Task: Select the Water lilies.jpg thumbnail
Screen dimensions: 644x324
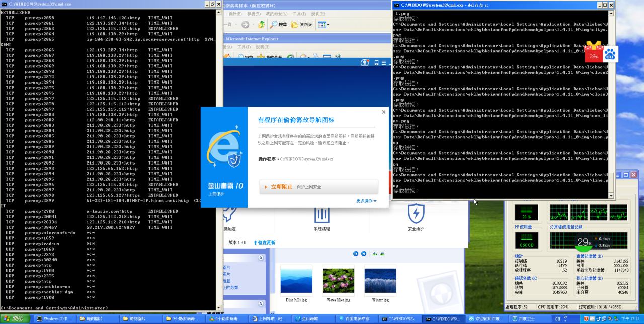Action: (338, 282)
